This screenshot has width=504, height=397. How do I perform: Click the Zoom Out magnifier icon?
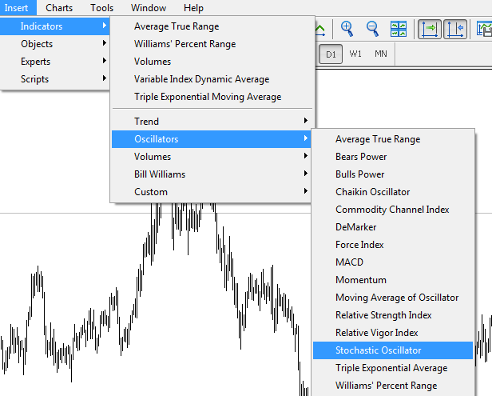pyautogui.click(x=372, y=29)
